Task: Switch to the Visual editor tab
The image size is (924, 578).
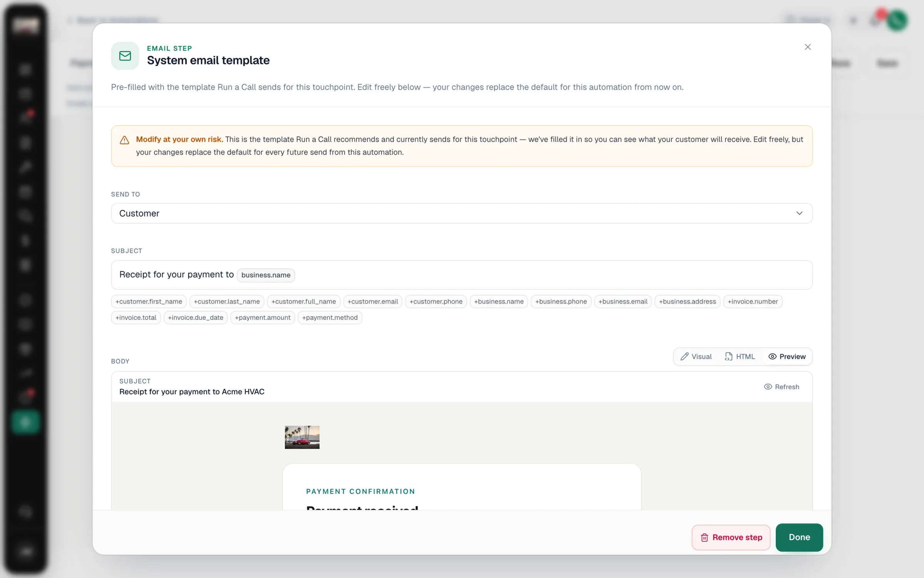Action: pos(696,357)
